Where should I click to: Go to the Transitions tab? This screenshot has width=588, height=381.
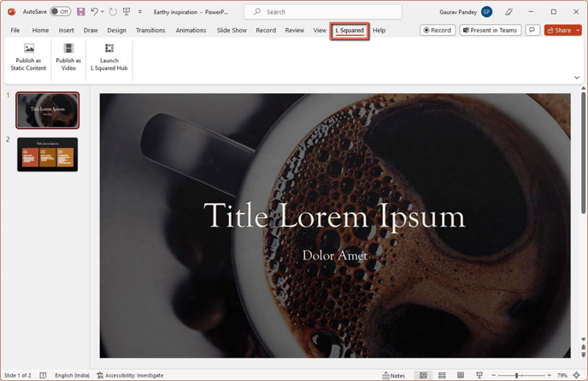150,31
